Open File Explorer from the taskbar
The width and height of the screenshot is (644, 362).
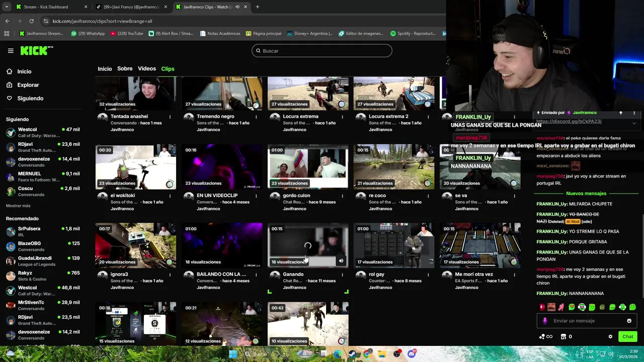coord(382,354)
